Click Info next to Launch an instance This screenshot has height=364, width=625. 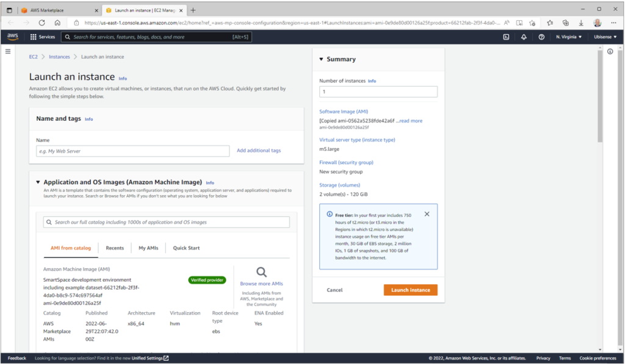click(x=123, y=79)
